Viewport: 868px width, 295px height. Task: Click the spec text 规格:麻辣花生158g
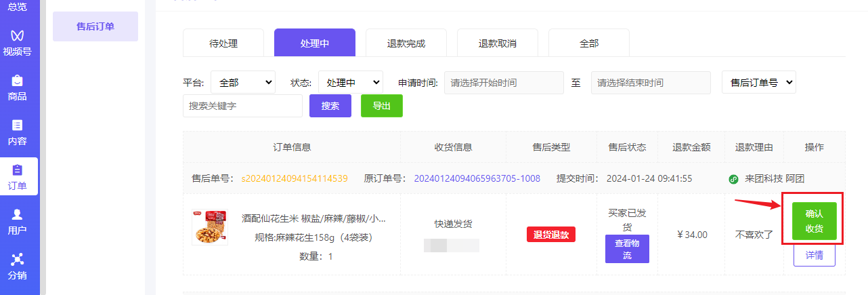pyautogui.click(x=313, y=237)
